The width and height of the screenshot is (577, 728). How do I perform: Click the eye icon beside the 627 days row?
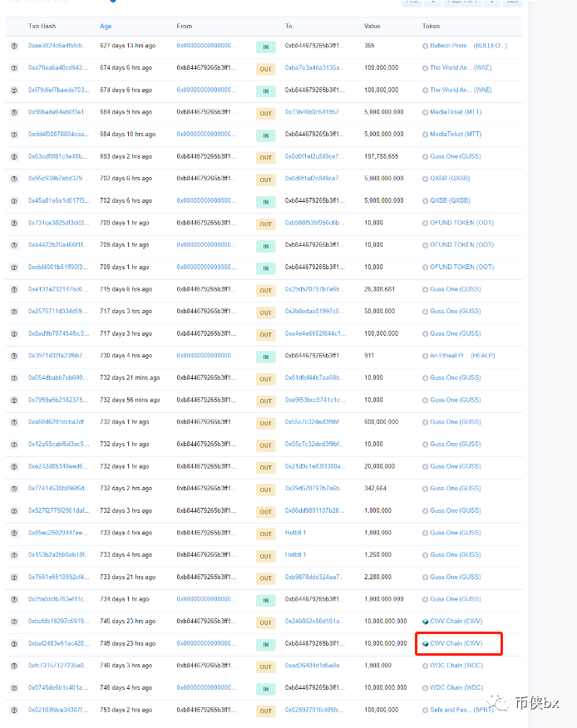(13, 46)
